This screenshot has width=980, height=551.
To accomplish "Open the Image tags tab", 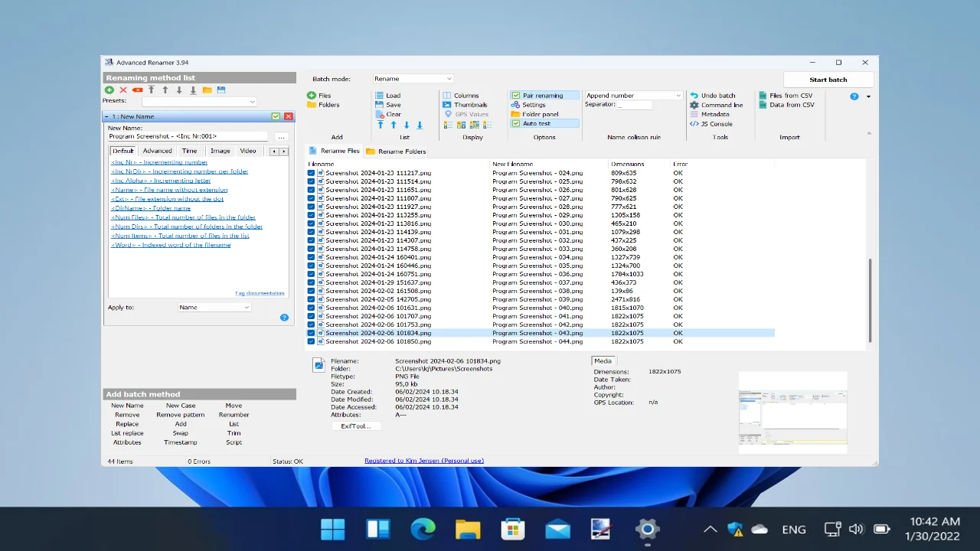I will (220, 151).
